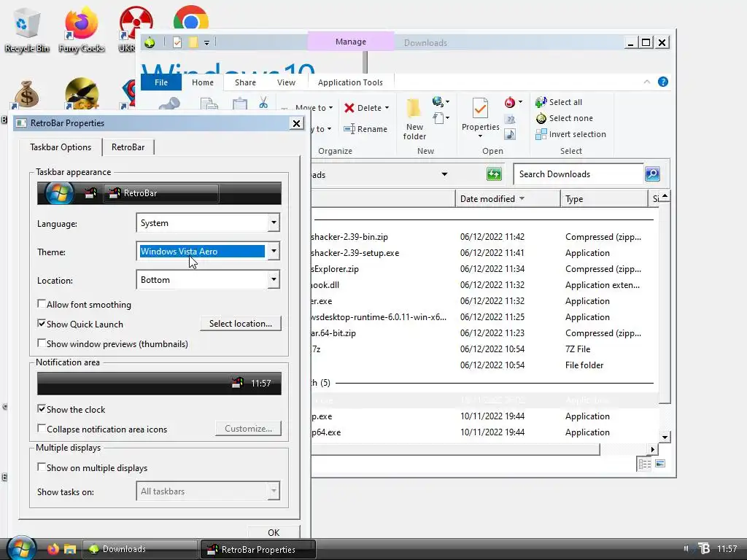
Task: Open the money bag desktop icon
Action: 26,94
